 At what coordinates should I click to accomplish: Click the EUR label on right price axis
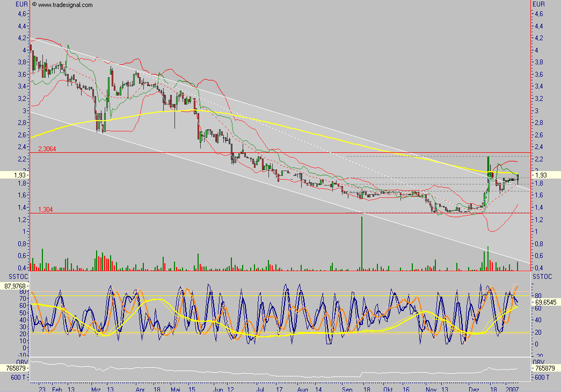pyautogui.click(x=539, y=3)
